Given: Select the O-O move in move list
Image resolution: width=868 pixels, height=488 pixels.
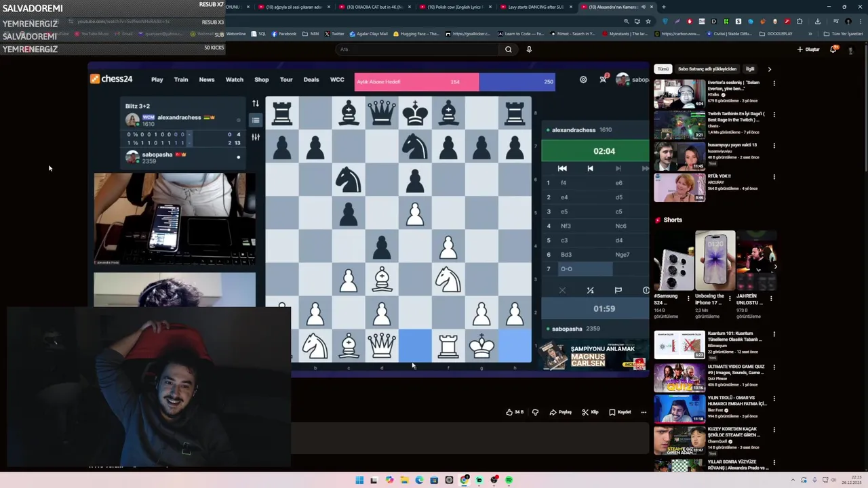Looking at the screenshot, I should coord(585,269).
